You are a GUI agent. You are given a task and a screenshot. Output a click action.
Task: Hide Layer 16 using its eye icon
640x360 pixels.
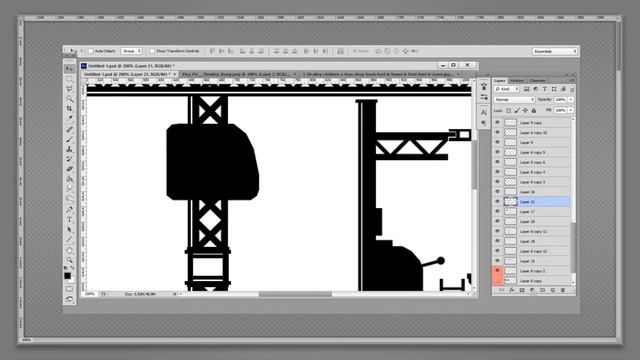497,191
